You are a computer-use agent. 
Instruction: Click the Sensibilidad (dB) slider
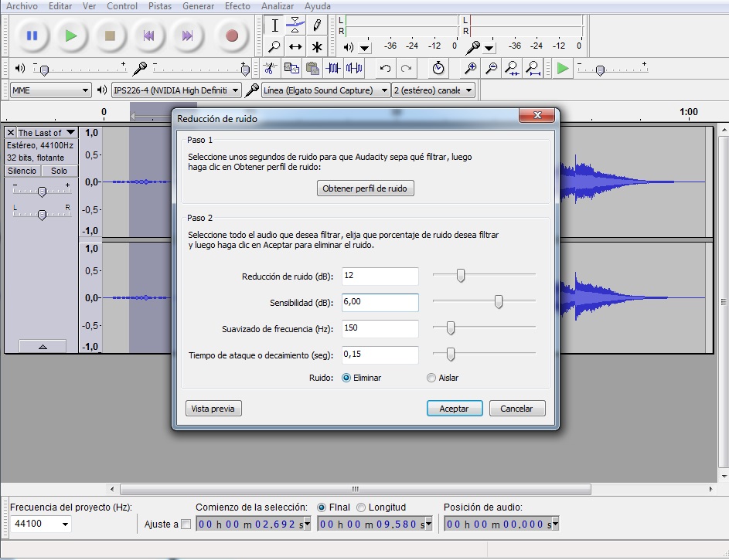pyautogui.click(x=483, y=302)
